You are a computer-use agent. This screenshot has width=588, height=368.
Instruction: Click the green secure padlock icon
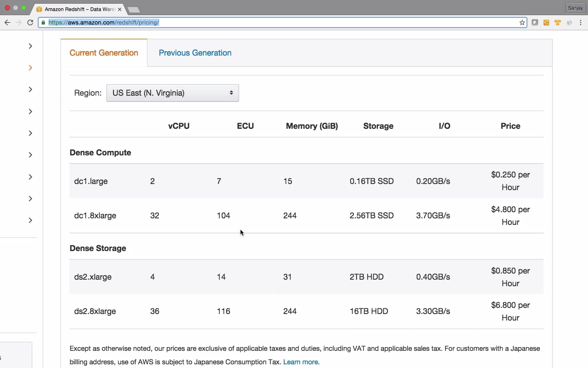(44, 23)
